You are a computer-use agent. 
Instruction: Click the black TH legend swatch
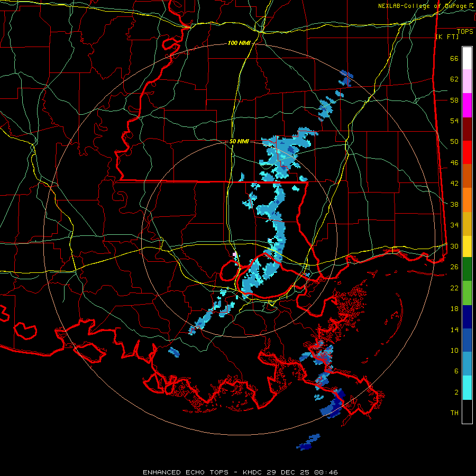click(467, 411)
